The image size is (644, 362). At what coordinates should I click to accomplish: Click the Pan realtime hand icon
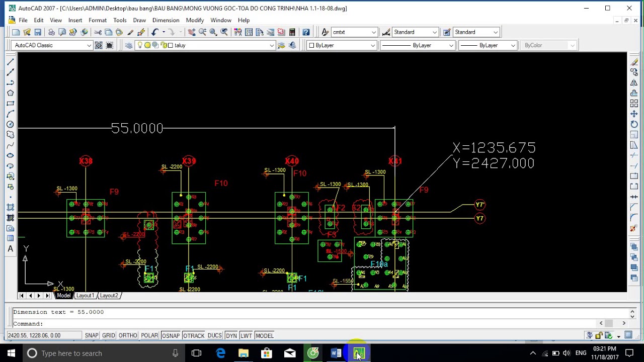tap(192, 32)
